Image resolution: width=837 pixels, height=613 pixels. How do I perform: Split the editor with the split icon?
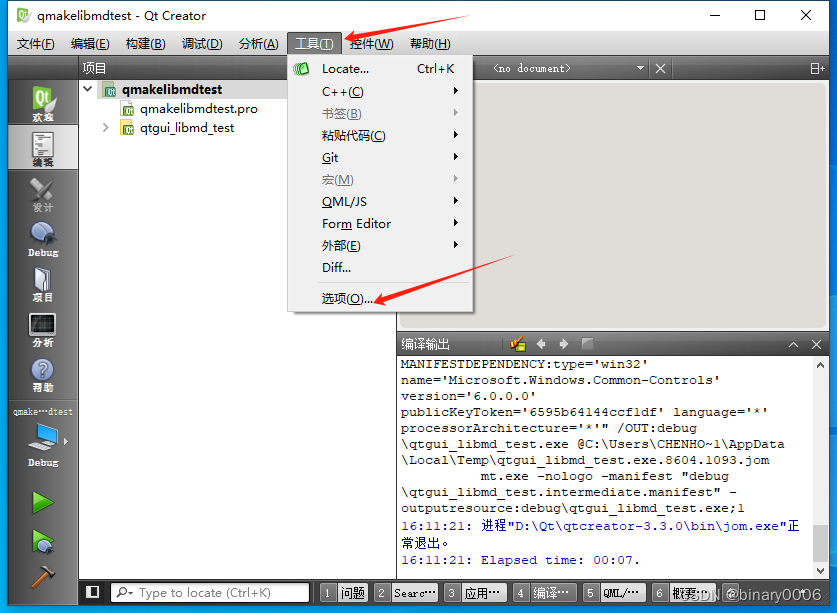(x=817, y=68)
